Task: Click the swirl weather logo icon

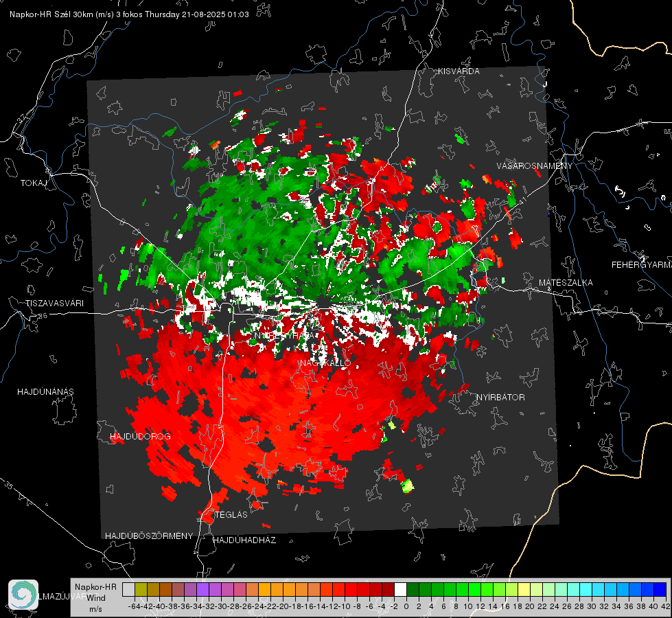Action: [x=23, y=595]
